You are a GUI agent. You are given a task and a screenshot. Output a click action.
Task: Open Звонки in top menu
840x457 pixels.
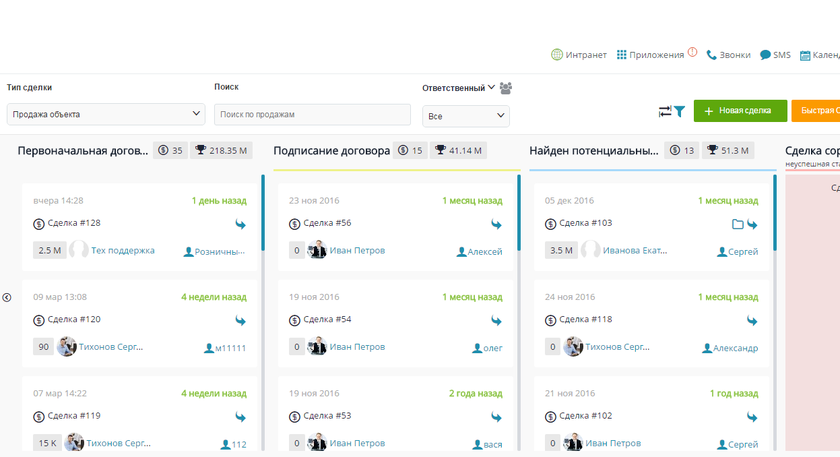pyautogui.click(x=728, y=55)
